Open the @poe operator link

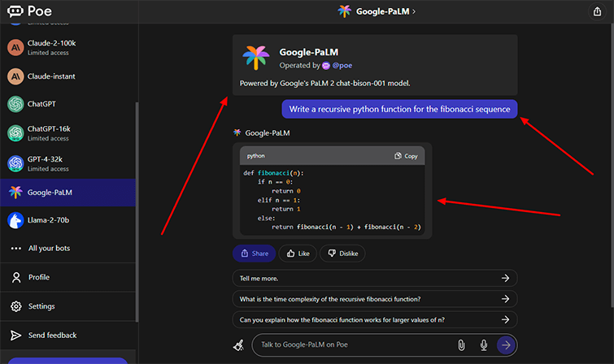(x=342, y=66)
